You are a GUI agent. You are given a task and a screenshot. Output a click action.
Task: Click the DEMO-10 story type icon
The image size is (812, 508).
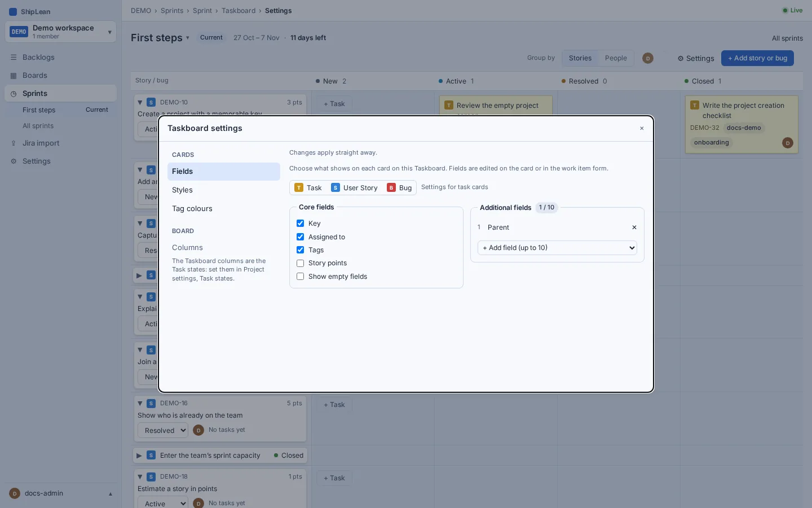151,103
